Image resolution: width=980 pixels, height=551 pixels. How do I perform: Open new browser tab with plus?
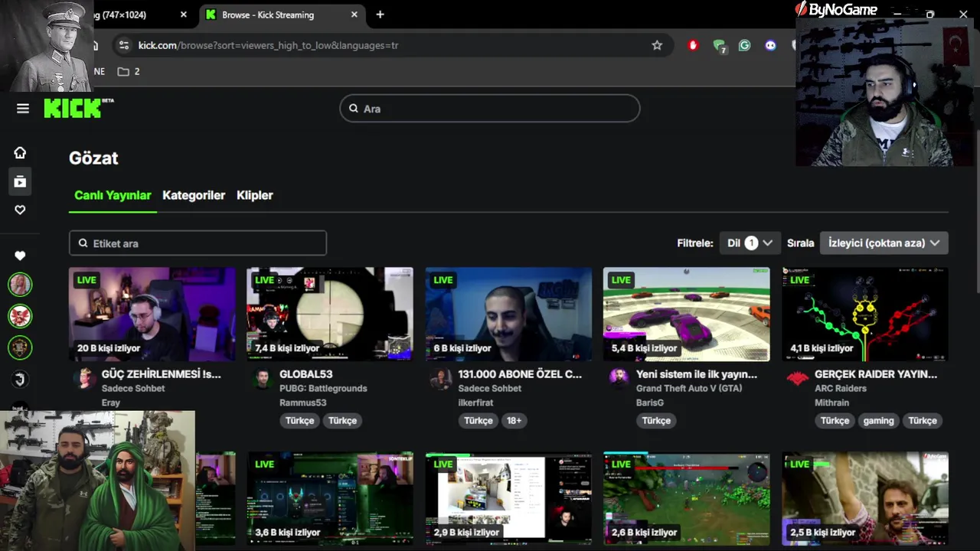(x=380, y=15)
